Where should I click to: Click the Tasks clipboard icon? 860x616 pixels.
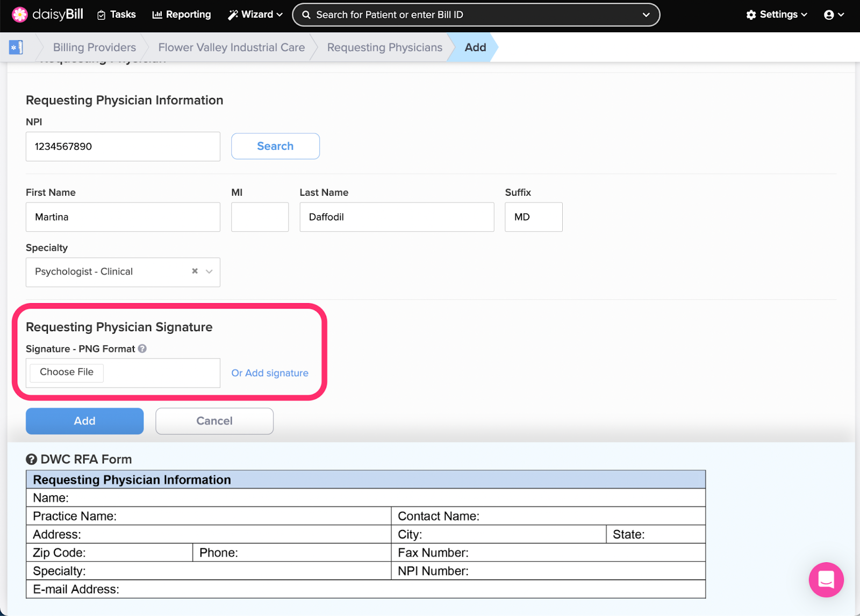pyautogui.click(x=101, y=15)
